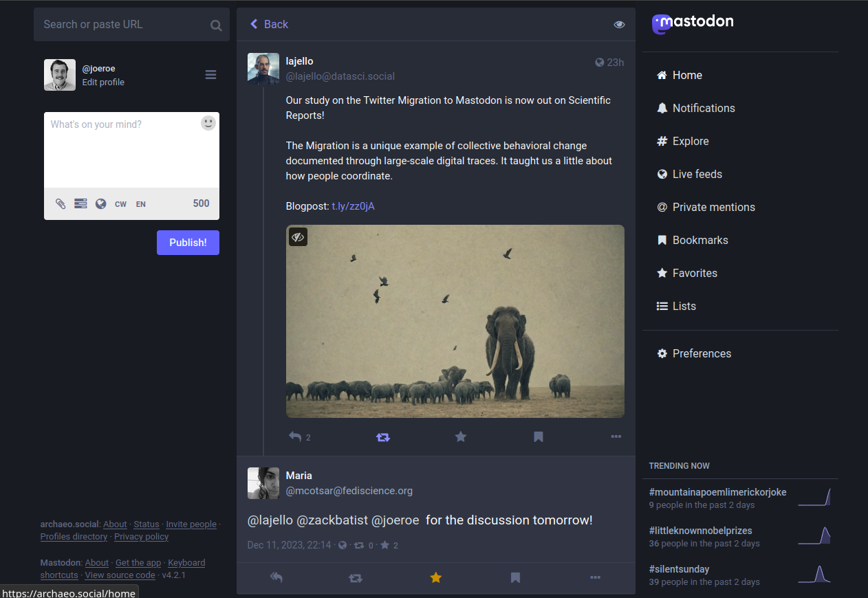Toggle content warning with CW button
The height and width of the screenshot is (598, 868).
point(120,204)
